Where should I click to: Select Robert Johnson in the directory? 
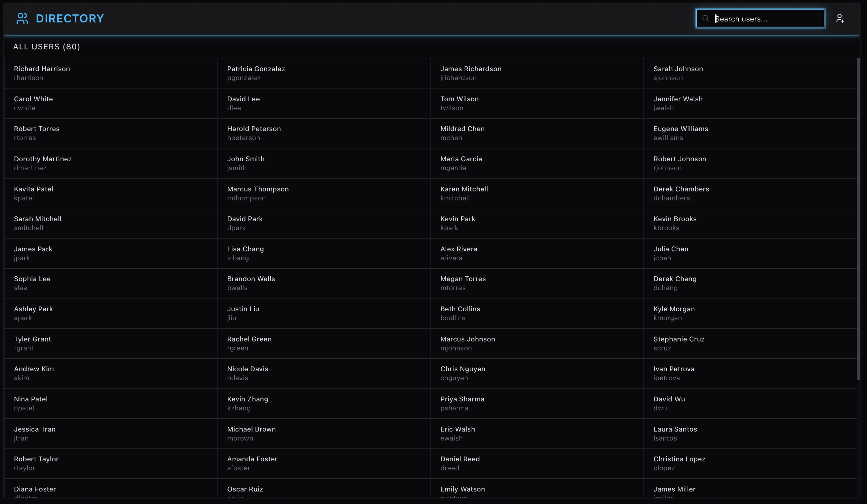[x=750, y=163]
